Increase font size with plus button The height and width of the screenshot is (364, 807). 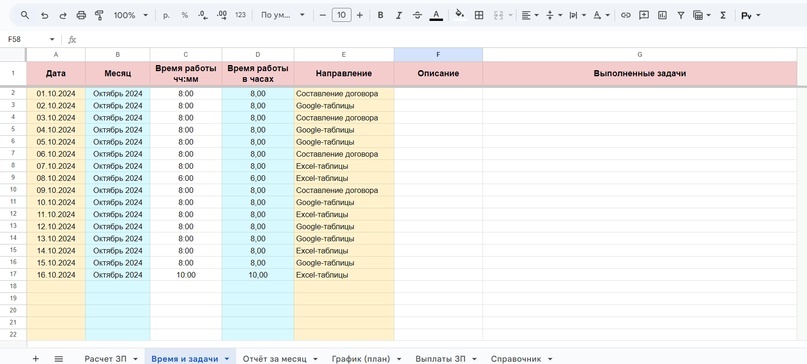click(360, 15)
